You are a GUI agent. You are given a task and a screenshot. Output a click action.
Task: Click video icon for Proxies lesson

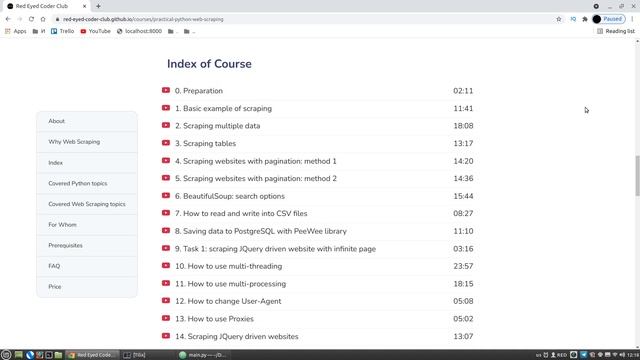tap(166, 318)
